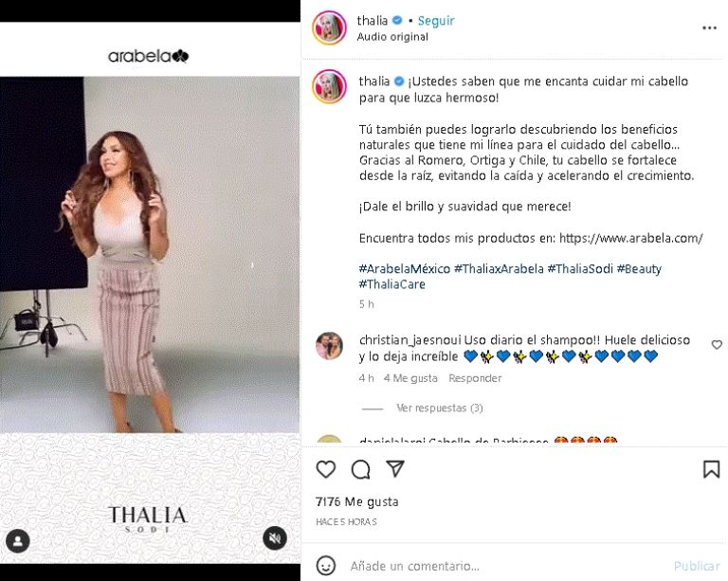The height and width of the screenshot is (581, 728).
Task: Unmute the video using the speaker icon
Action: (x=275, y=538)
